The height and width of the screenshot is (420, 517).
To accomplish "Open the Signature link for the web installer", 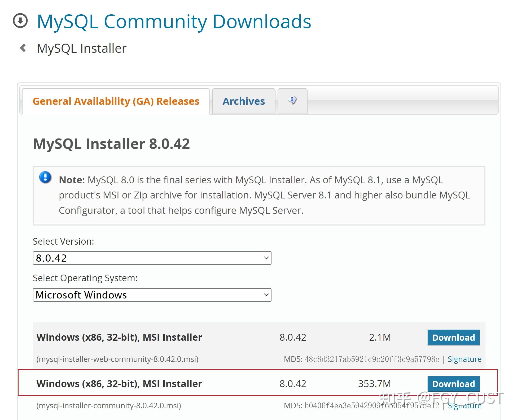I will (x=465, y=359).
